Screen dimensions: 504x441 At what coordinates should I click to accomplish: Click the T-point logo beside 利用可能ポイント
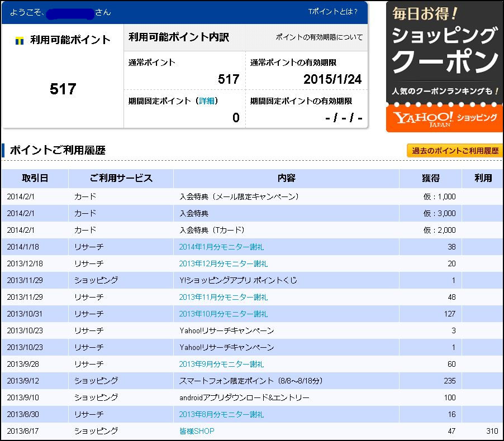pos(19,40)
